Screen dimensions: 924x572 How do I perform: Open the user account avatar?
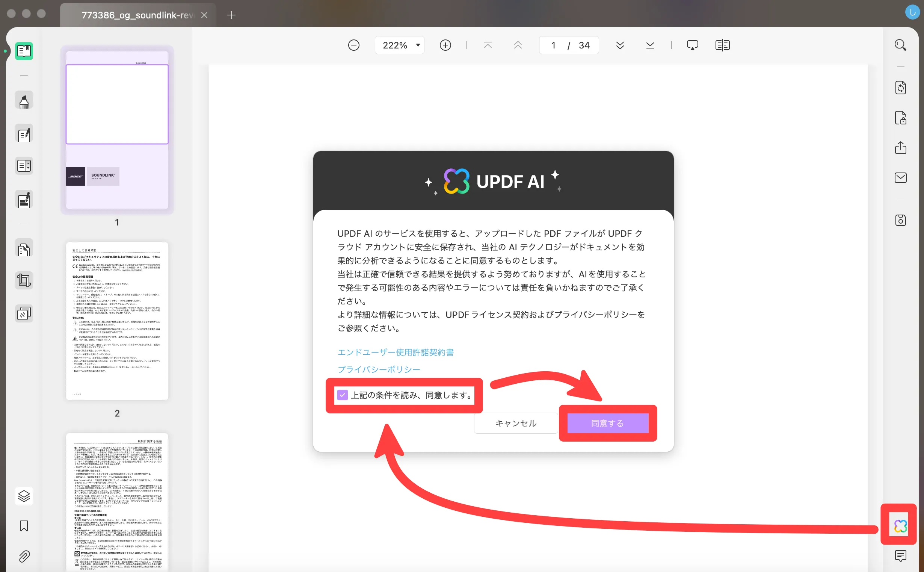pyautogui.click(x=912, y=12)
